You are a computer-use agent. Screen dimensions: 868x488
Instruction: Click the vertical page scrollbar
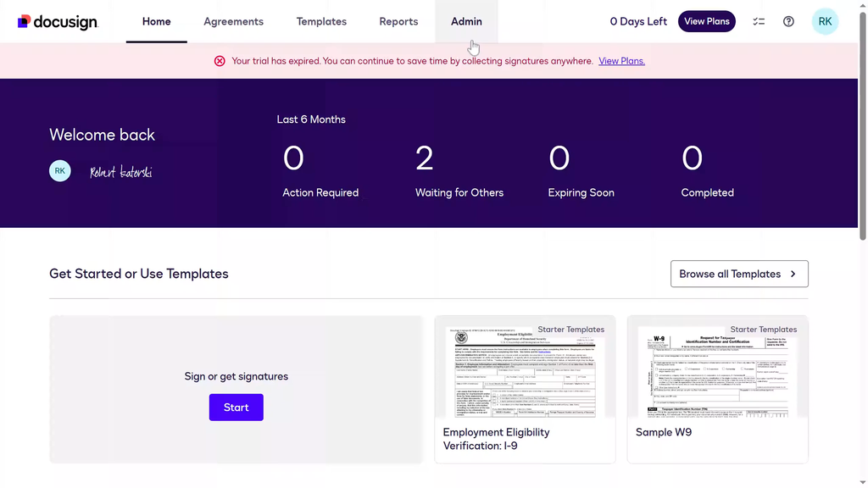pyautogui.click(x=863, y=127)
